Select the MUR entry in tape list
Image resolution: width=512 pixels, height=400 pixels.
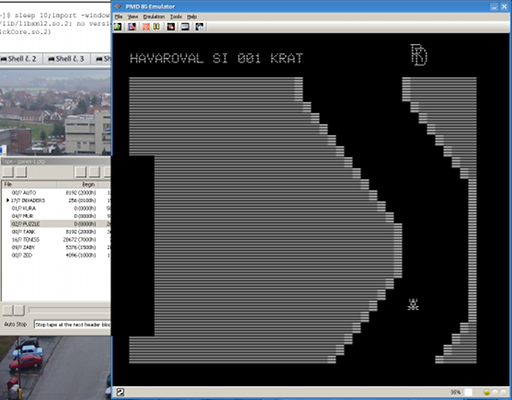pos(23,216)
